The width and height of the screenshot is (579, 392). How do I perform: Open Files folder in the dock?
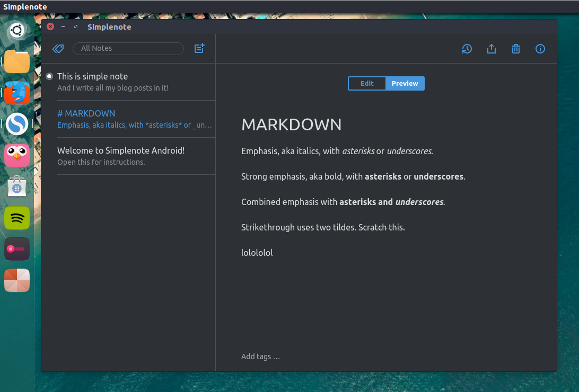(x=17, y=61)
